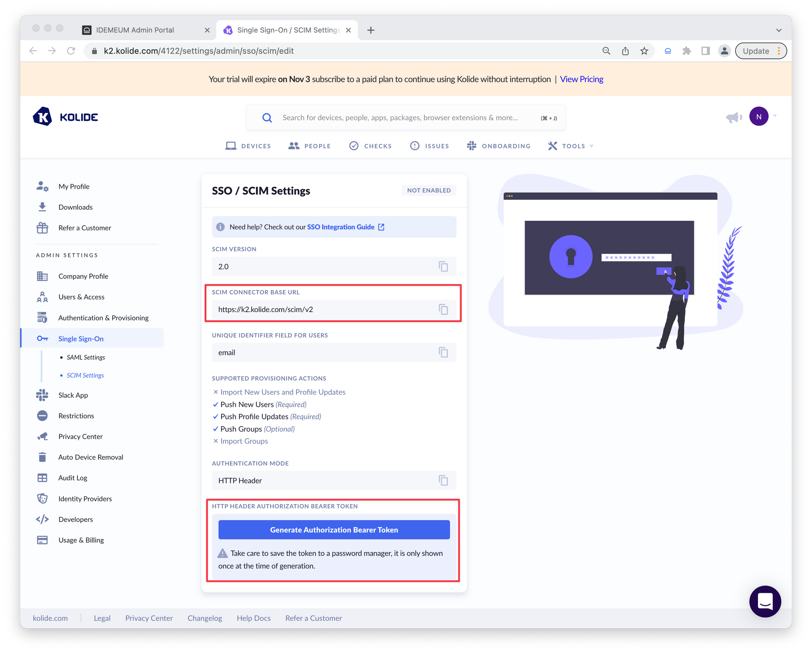
Task: Click the Kolide logo
Action: coord(65,117)
